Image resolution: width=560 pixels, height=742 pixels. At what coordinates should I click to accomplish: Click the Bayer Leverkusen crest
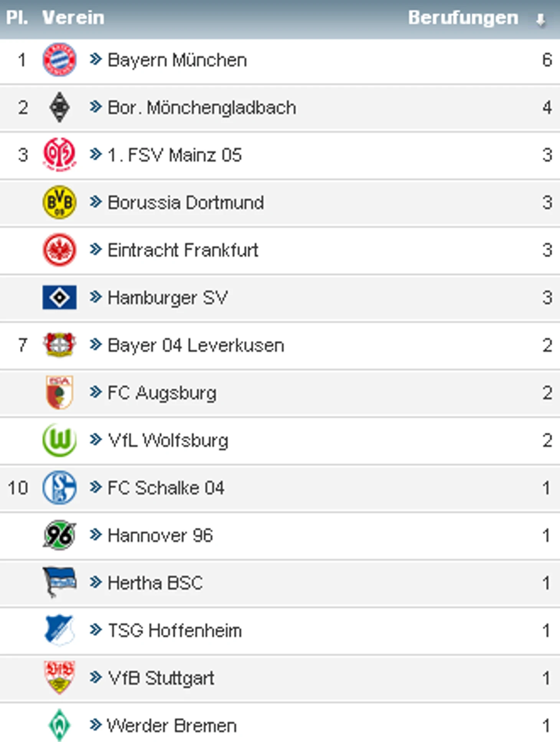pos(59,345)
